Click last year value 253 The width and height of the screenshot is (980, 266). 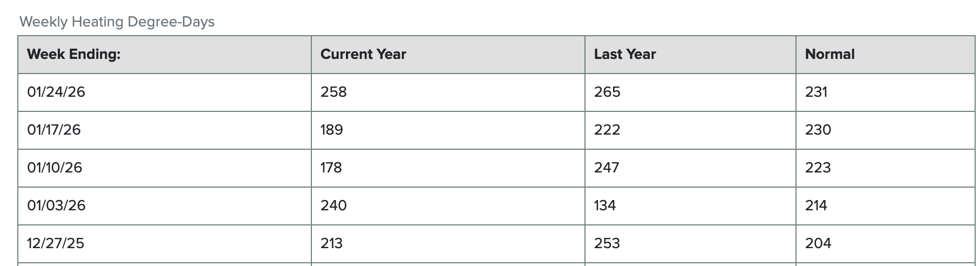pyautogui.click(x=607, y=244)
